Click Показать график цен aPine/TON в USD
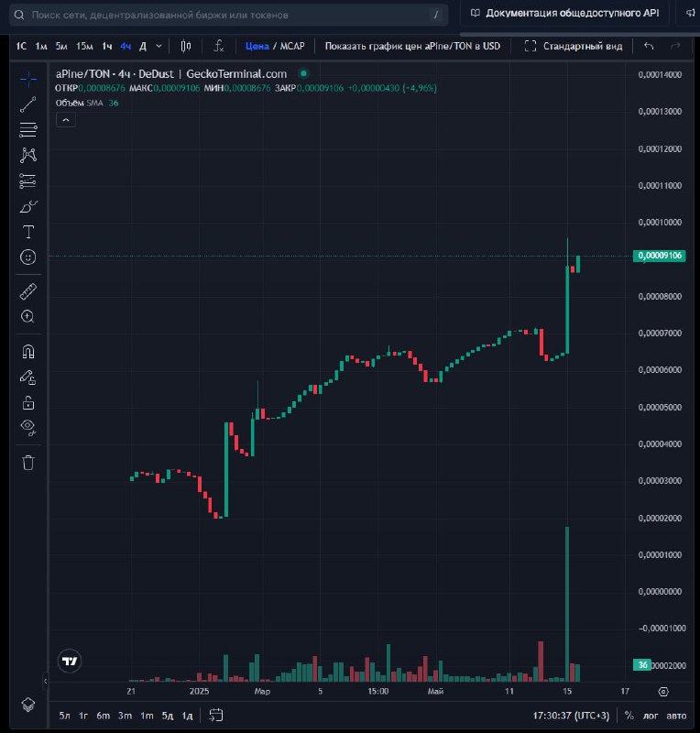The image size is (700, 733). point(412,46)
